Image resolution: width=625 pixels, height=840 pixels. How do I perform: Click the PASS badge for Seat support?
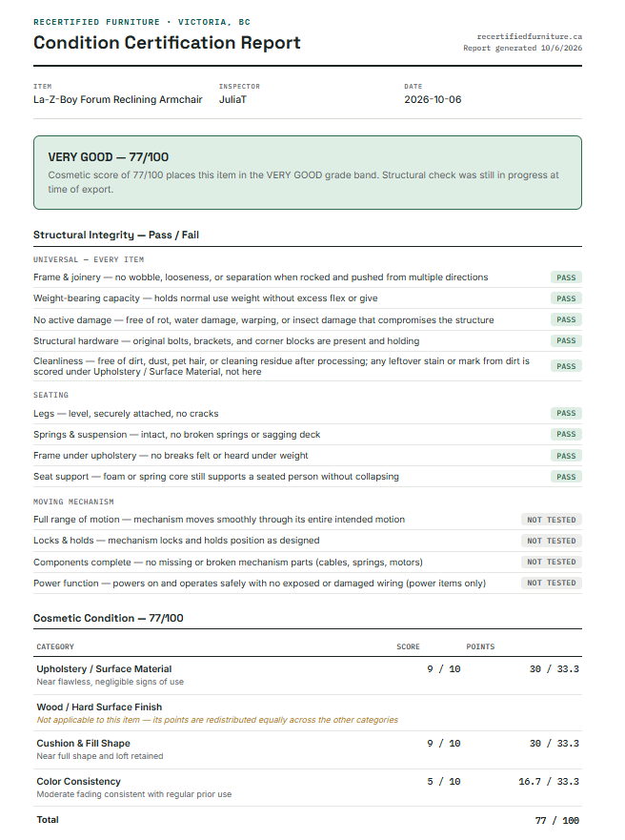(x=566, y=477)
